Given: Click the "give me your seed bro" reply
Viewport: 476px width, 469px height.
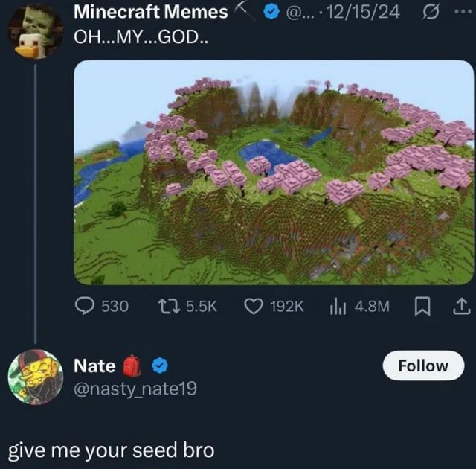Looking at the screenshot, I should [x=111, y=450].
